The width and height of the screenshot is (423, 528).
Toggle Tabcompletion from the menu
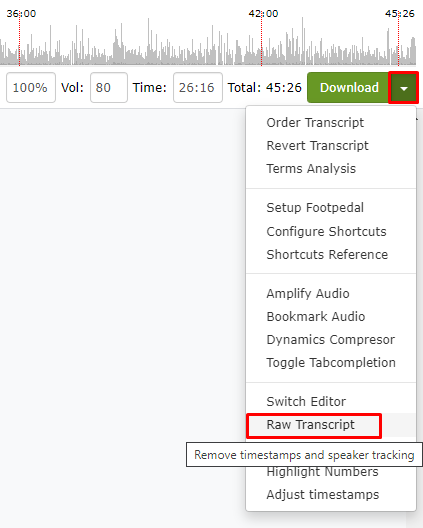331,363
